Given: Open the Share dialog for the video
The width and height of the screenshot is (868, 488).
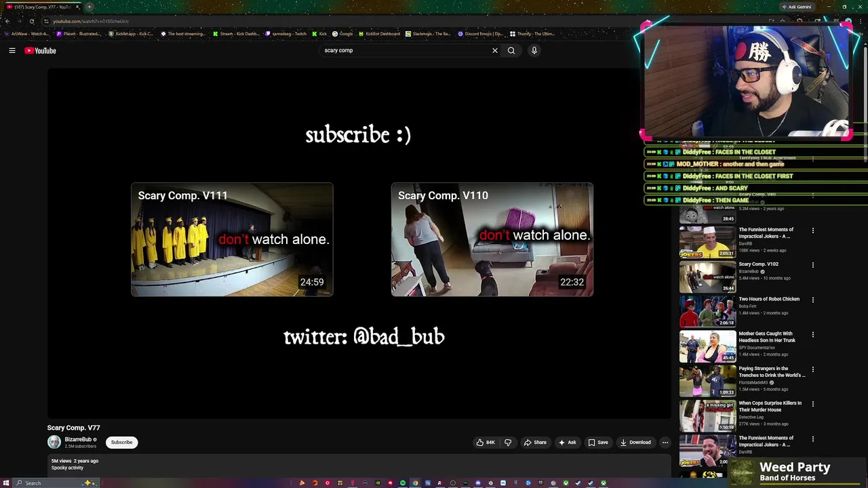Looking at the screenshot, I should (535, 443).
